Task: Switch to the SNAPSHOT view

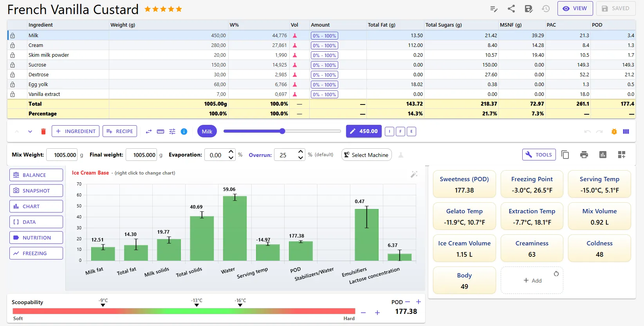Action: pyautogui.click(x=36, y=191)
